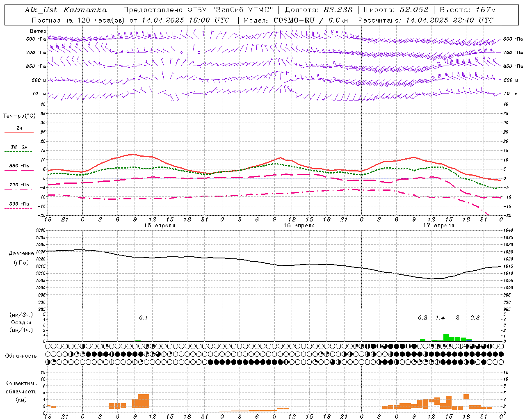Image resolution: width=525 pixels, height=420 pixels.
Task: Click the Осадки precipitation label
Action: [21, 322]
